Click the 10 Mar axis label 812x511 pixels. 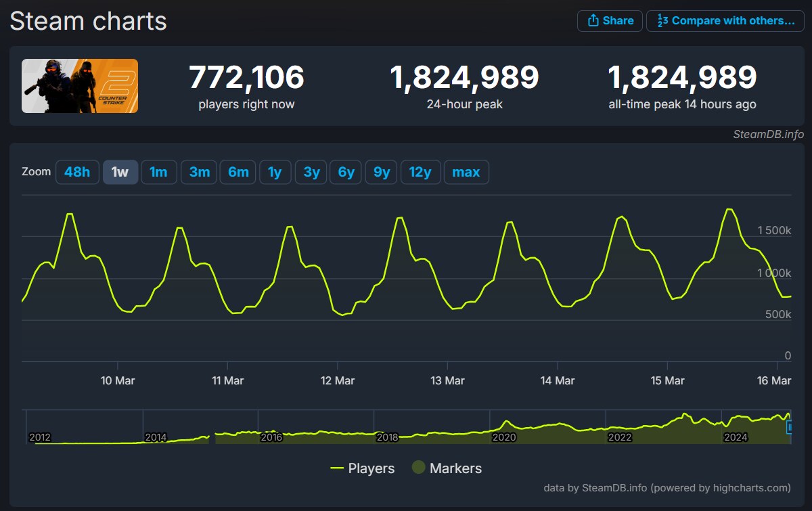(118, 380)
